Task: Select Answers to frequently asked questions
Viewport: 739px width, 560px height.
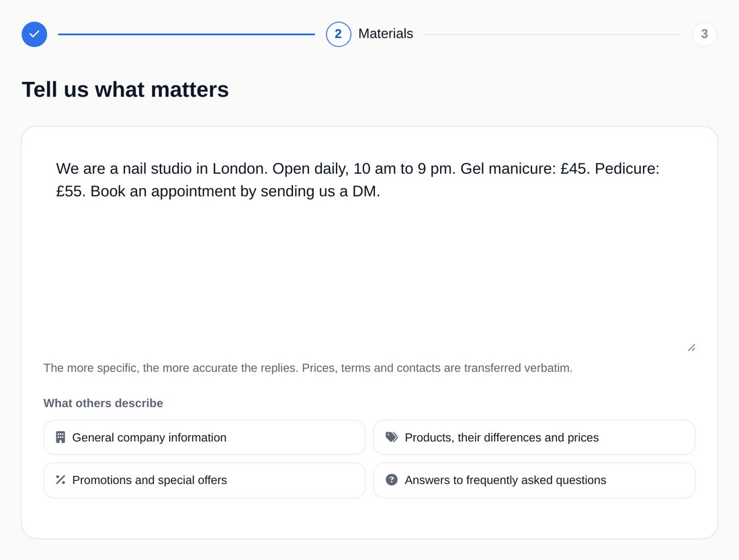Action: pos(534,480)
